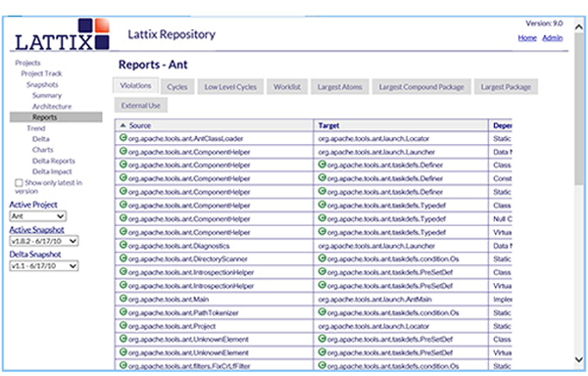Follow the Home link

point(527,38)
